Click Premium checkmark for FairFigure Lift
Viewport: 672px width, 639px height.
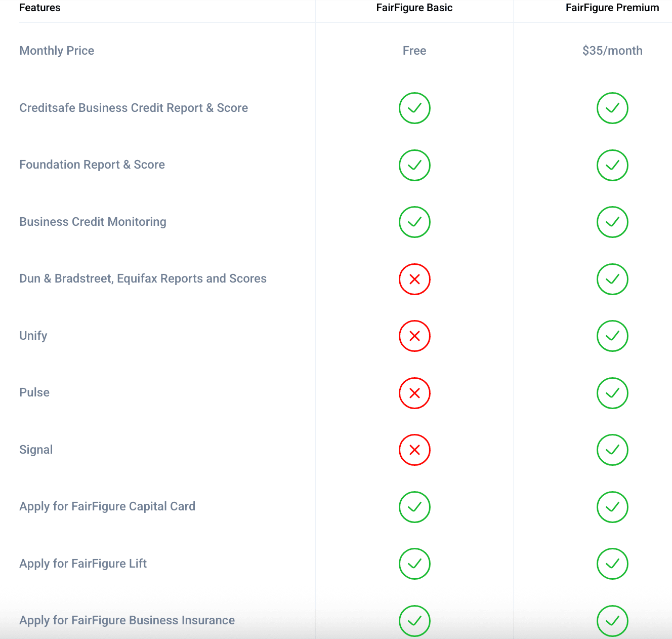(x=612, y=564)
